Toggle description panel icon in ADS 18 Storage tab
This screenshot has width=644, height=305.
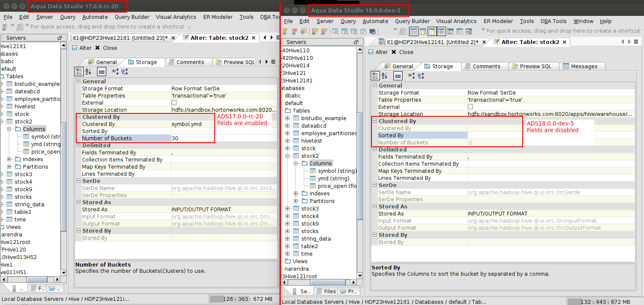pyautogui.click(x=398, y=76)
